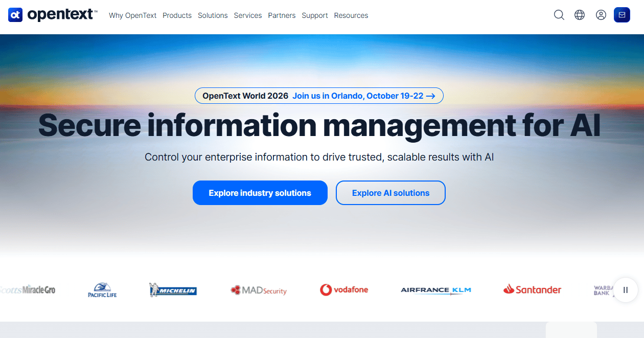Open the Partners menu item
This screenshot has width=644, height=338.
click(x=282, y=15)
